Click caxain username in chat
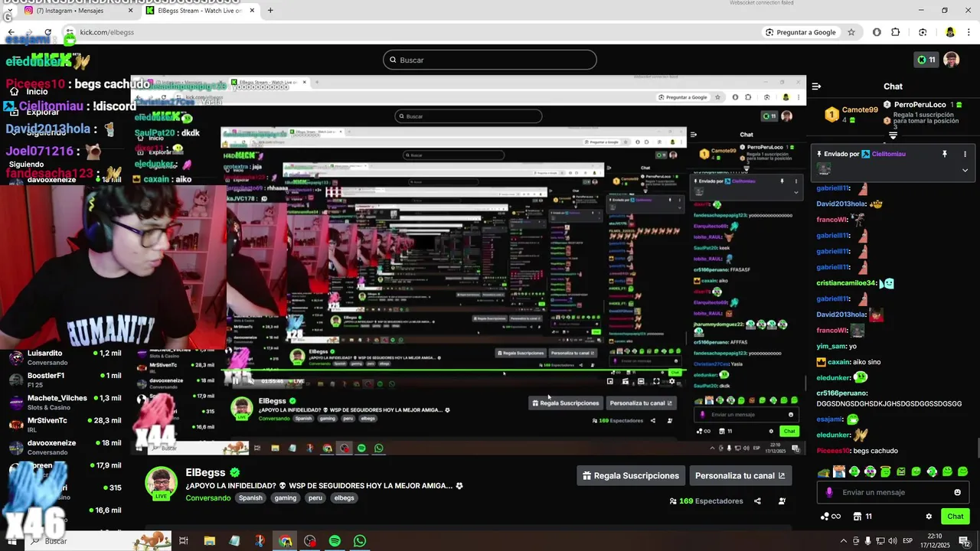 [x=839, y=362]
